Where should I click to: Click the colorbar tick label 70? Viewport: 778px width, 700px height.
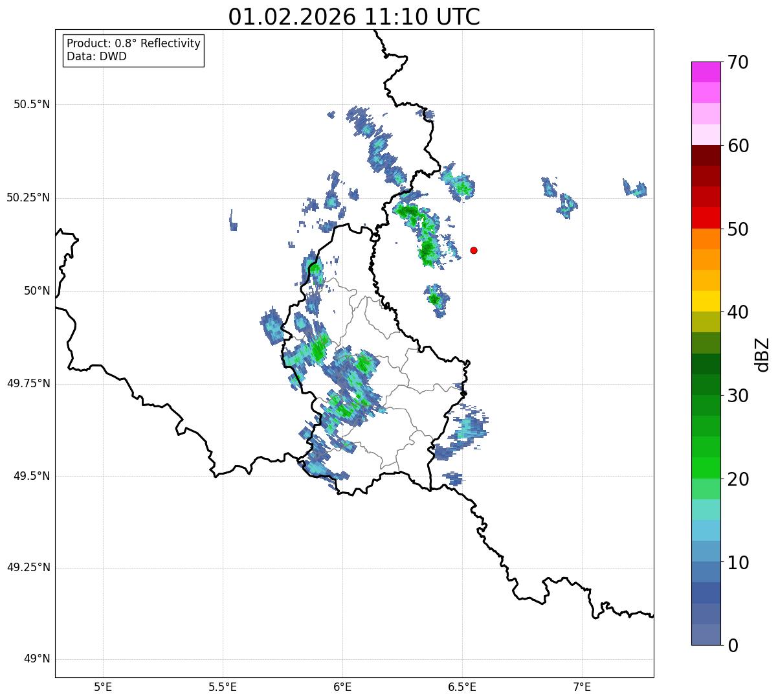click(x=738, y=62)
